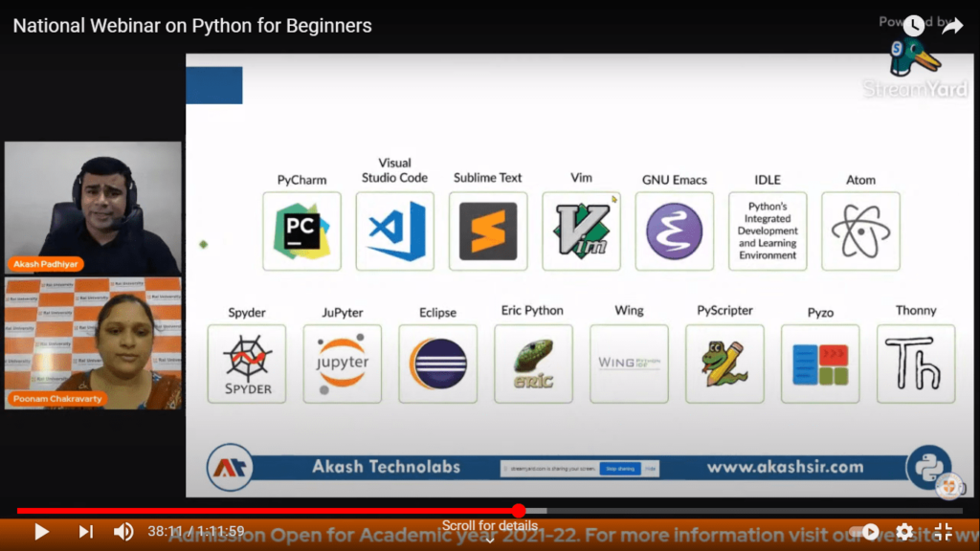The width and height of the screenshot is (980, 551).
Task: Click the Pyzo logo tile
Action: point(820,364)
